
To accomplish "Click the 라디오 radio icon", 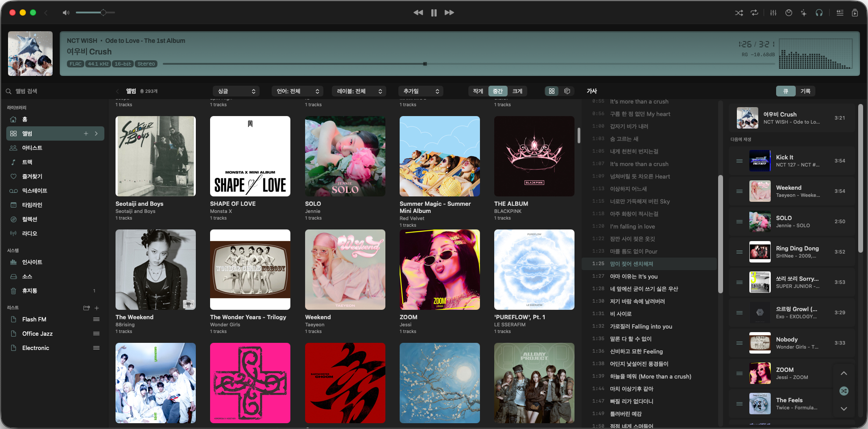I will coord(13,233).
